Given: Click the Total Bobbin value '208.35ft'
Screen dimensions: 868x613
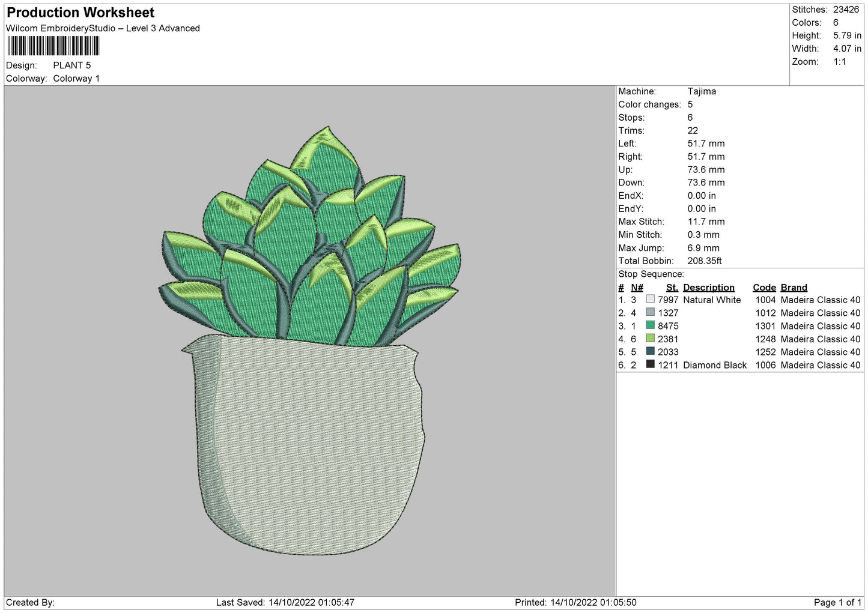Looking at the screenshot, I should [x=705, y=261].
